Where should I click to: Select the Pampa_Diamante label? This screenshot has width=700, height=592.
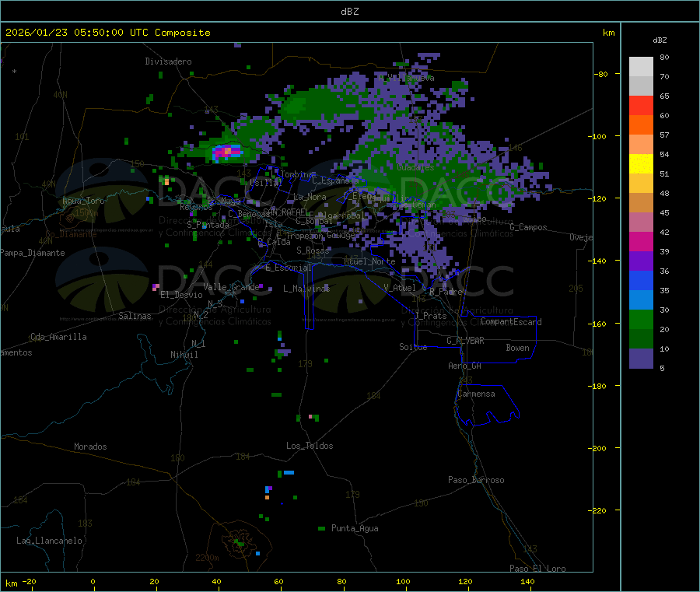[33, 253]
